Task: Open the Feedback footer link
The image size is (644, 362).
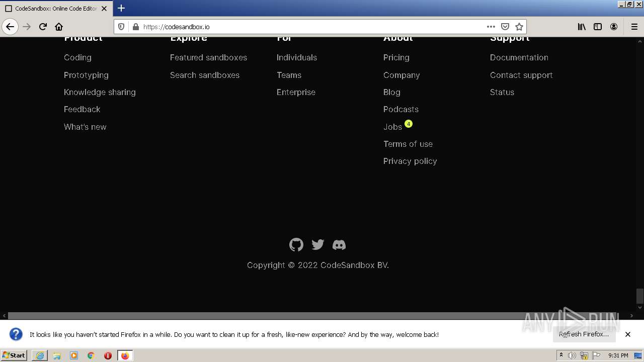Action: tap(82, 109)
